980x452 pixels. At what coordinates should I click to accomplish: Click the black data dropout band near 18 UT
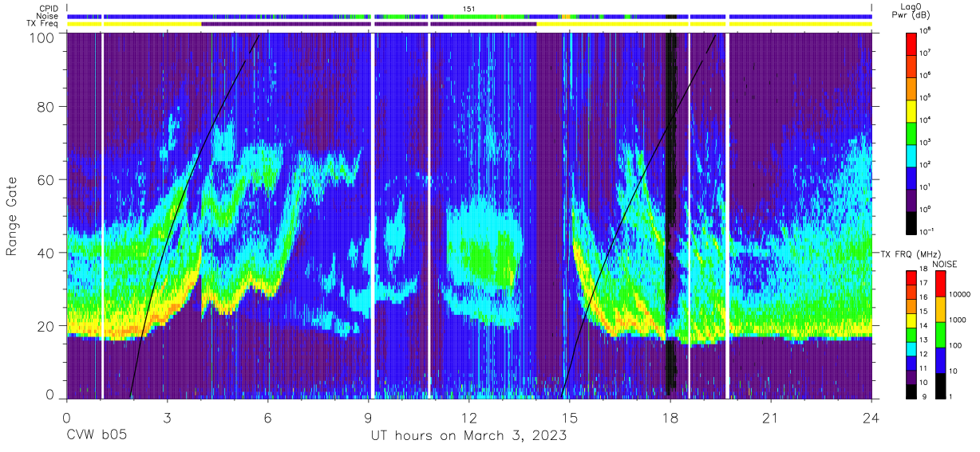[671, 215]
